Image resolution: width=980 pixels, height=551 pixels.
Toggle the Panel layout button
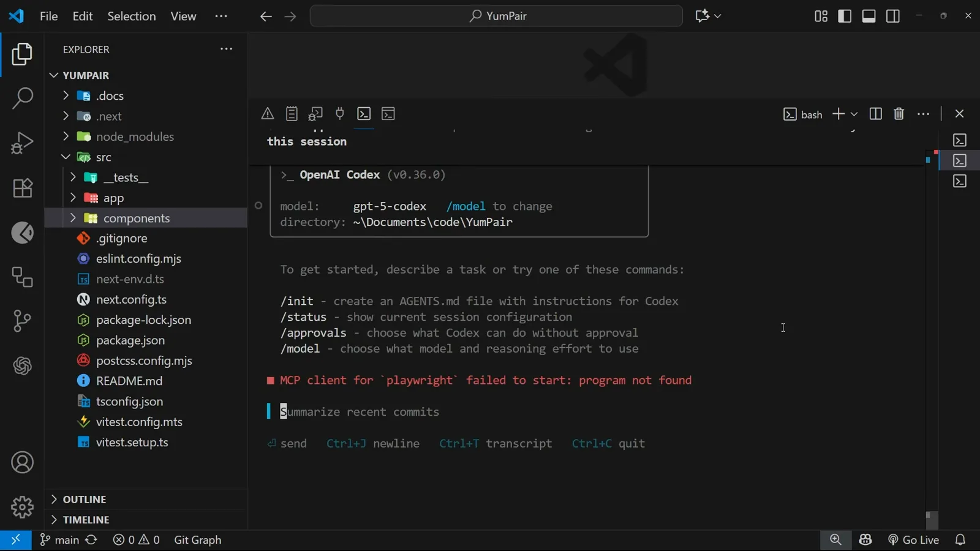click(x=869, y=16)
